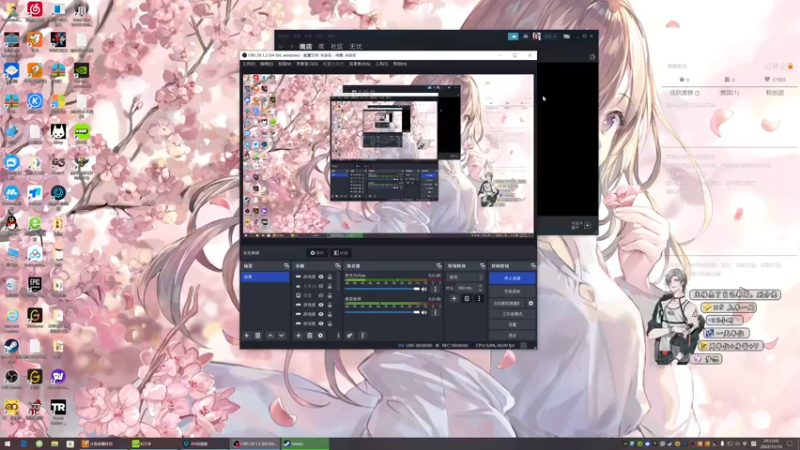Move scene down with the down arrow

point(282,336)
